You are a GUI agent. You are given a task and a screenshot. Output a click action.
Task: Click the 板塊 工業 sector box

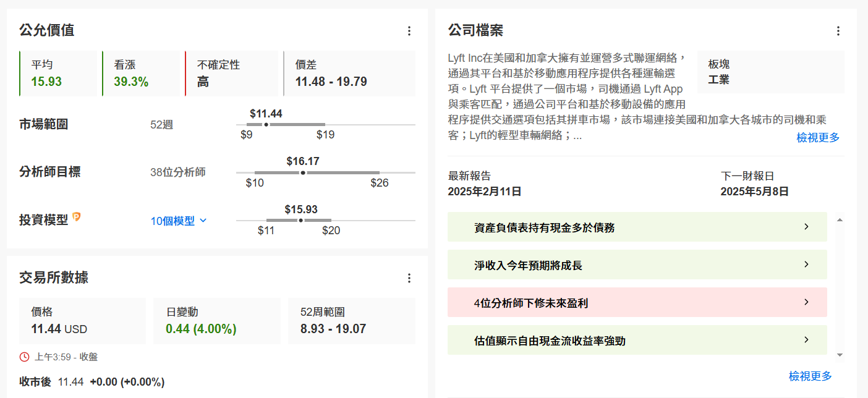click(771, 72)
